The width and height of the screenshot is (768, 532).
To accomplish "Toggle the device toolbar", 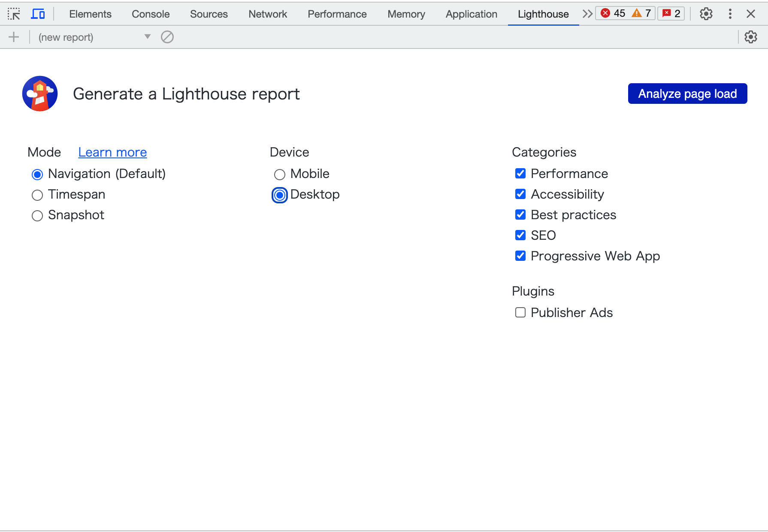I will (38, 14).
